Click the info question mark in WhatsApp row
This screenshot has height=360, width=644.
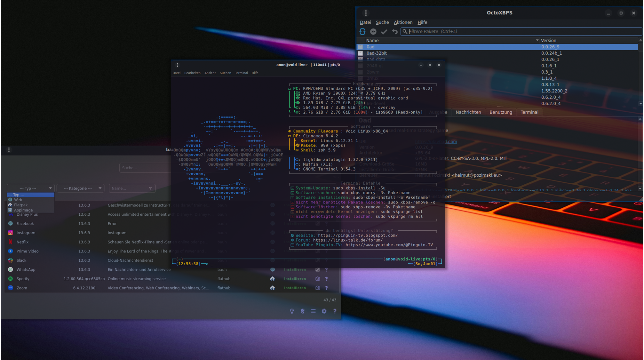[x=326, y=270]
